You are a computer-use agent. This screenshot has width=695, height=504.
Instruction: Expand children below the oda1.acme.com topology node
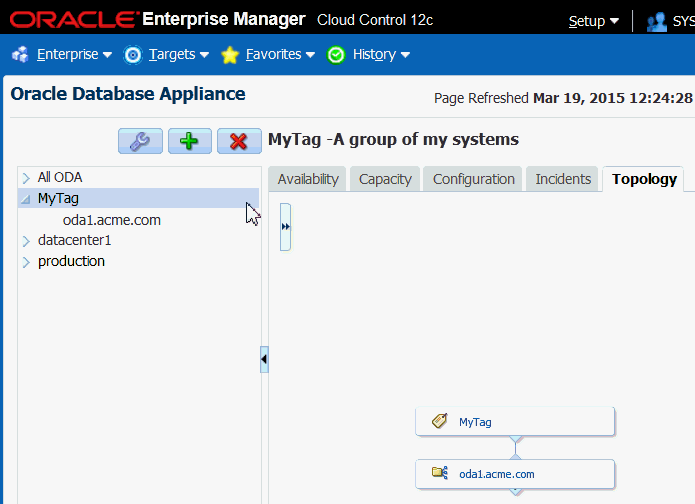[515, 492]
